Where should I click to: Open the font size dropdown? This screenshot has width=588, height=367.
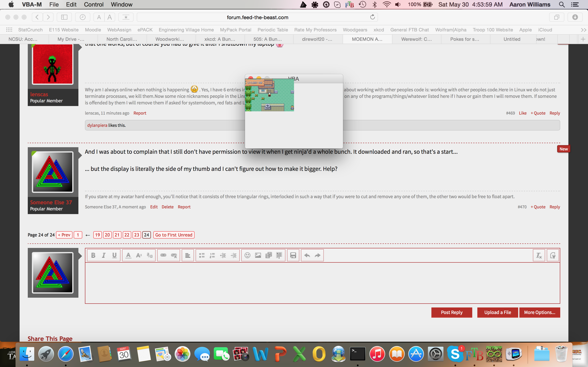click(139, 255)
